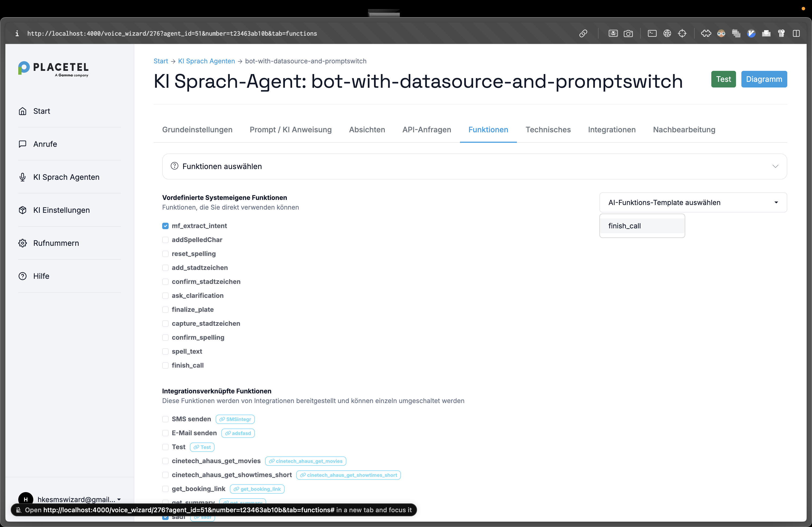Toggle the split view sidebar icon
812x527 pixels.
click(x=796, y=33)
